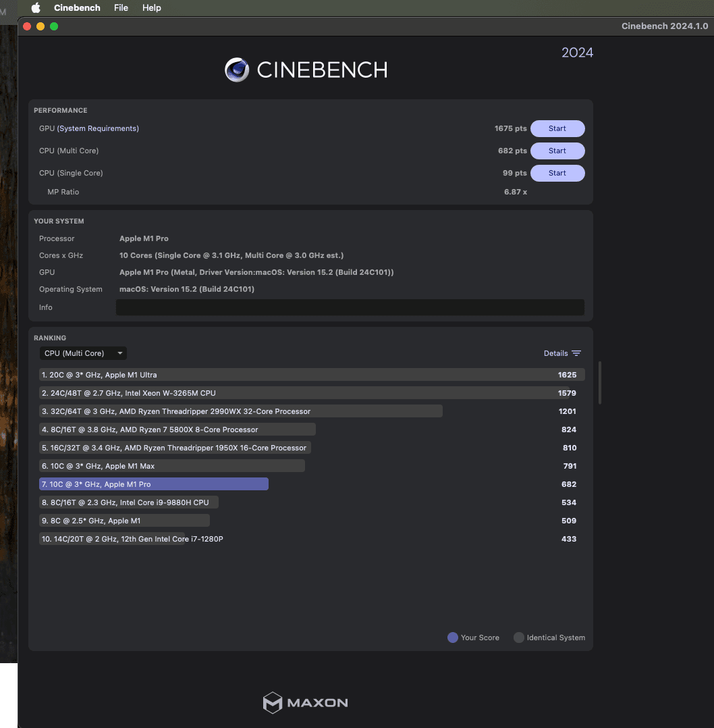The image size is (714, 728).
Task: Select the Threadripper 2990WX ranking row
Action: click(312, 411)
